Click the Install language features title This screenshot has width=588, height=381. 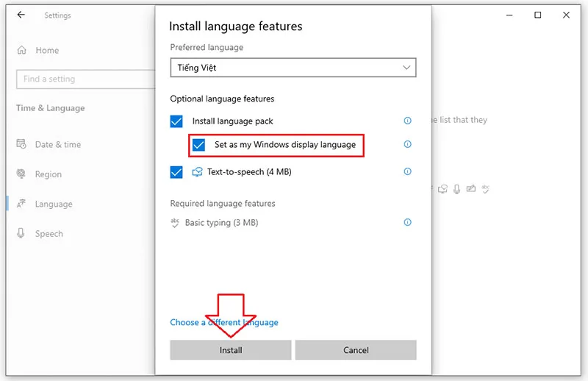(x=235, y=26)
